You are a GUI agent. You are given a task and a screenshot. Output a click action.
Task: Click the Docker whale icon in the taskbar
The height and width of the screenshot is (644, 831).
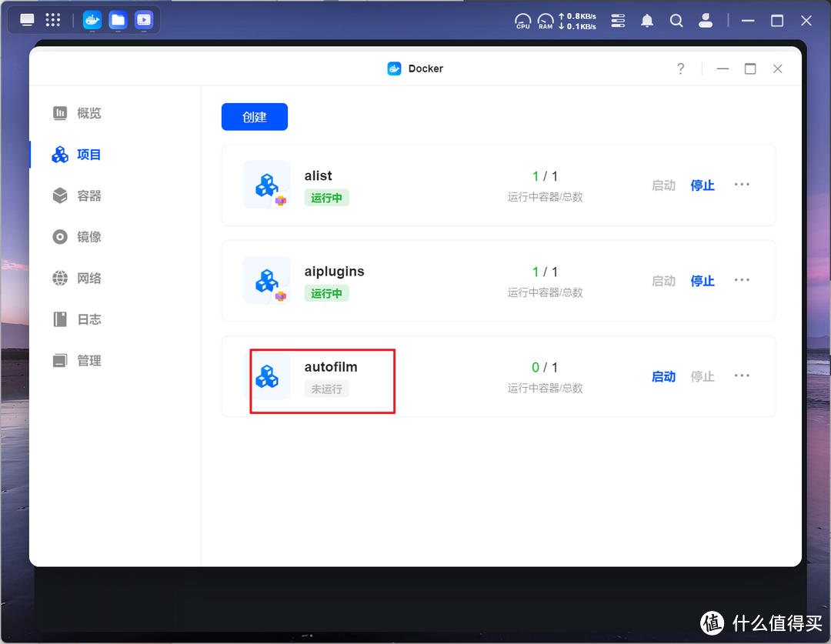click(x=92, y=20)
